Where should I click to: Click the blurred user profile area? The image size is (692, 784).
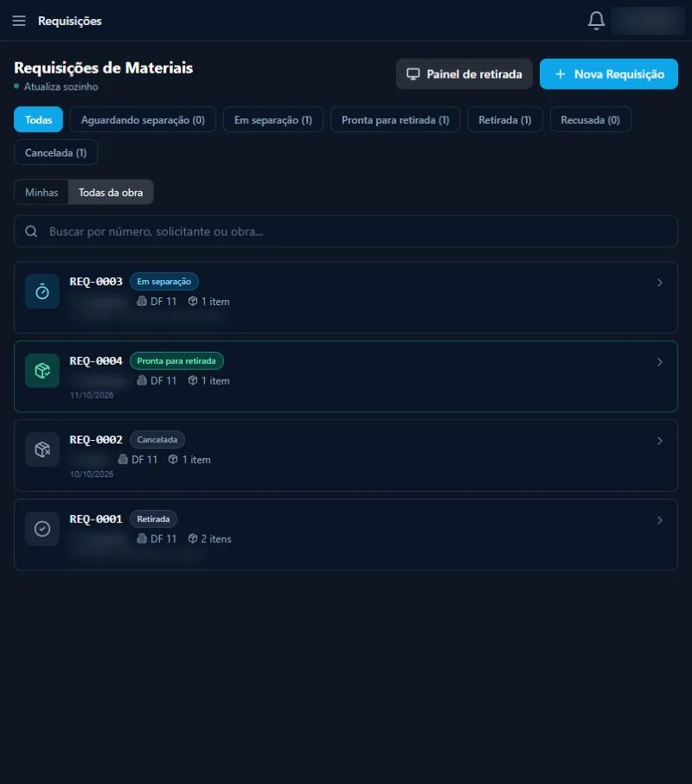coord(648,21)
